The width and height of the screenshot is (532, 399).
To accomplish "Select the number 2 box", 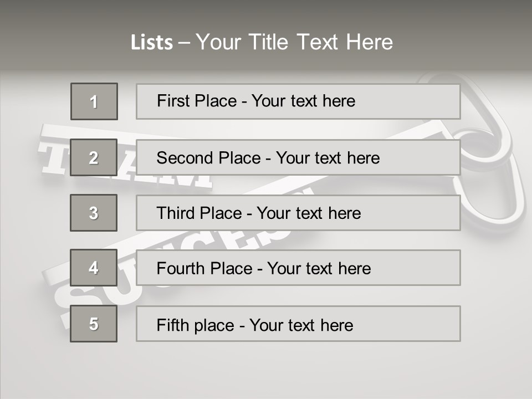I will 94,157.
